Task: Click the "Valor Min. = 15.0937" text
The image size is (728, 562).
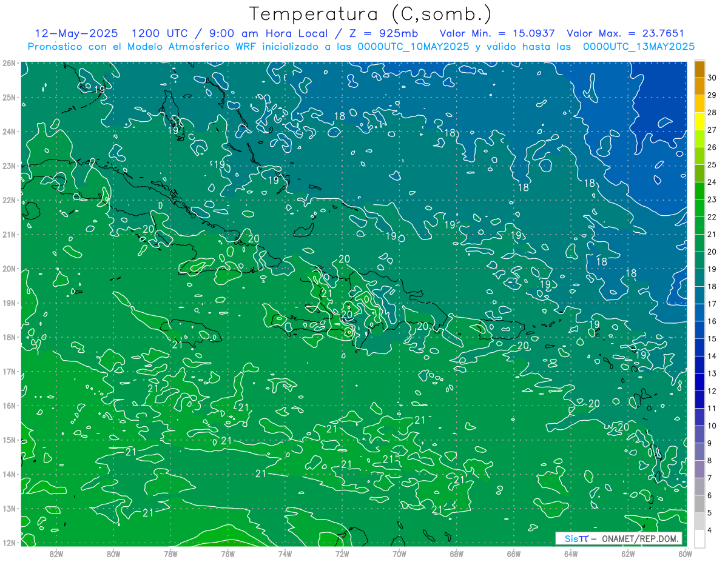Action: (497, 33)
